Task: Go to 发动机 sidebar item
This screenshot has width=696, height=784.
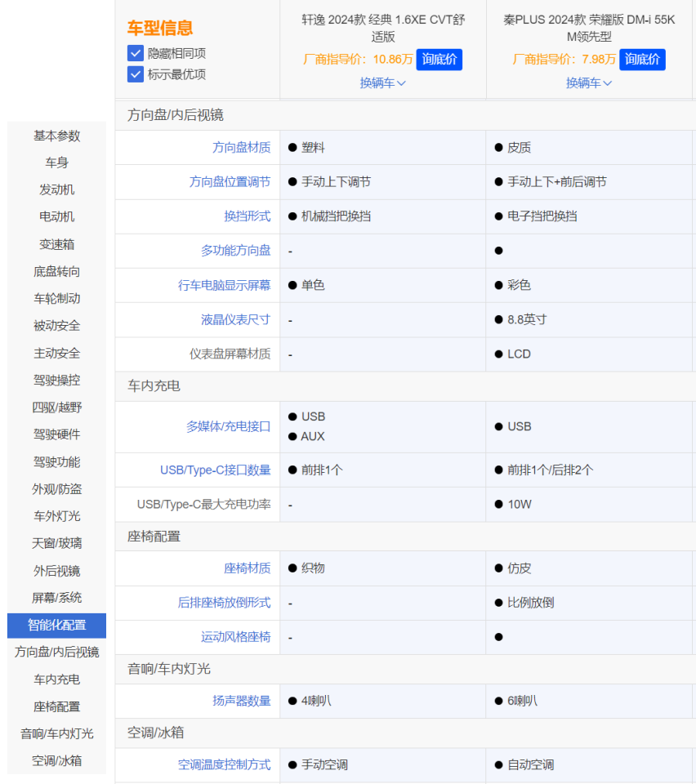Action: pyautogui.click(x=56, y=190)
